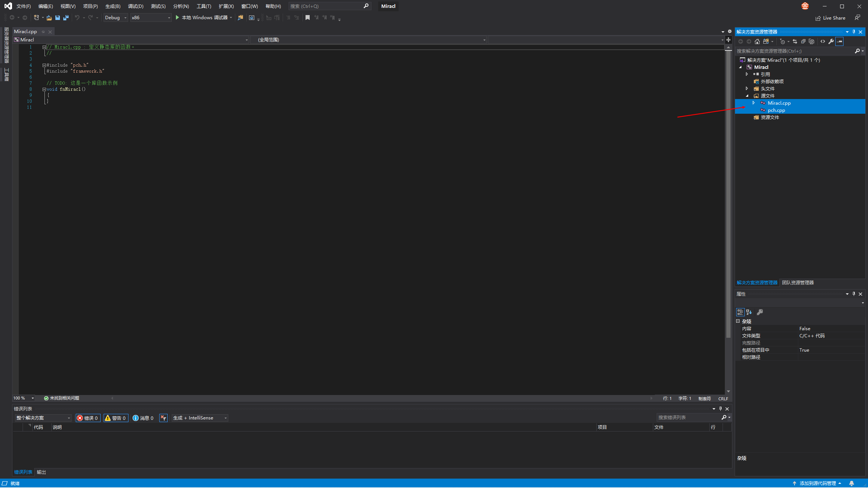Screen dimensions: 868x488
Task: Click the Undo icon
Action: click(77, 18)
